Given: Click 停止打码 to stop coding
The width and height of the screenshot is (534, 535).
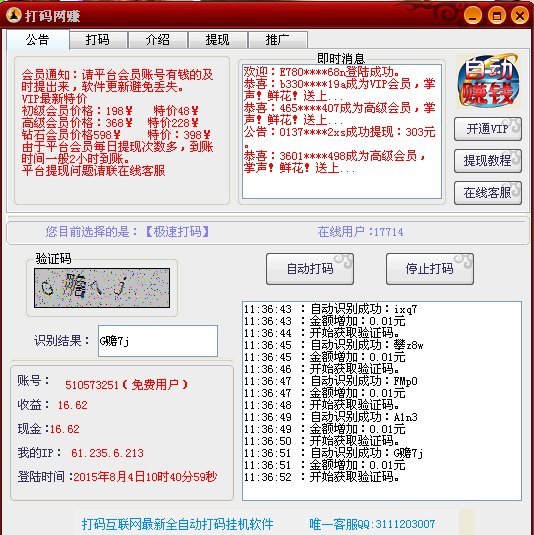Looking at the screenshot, I should (430, 269).
